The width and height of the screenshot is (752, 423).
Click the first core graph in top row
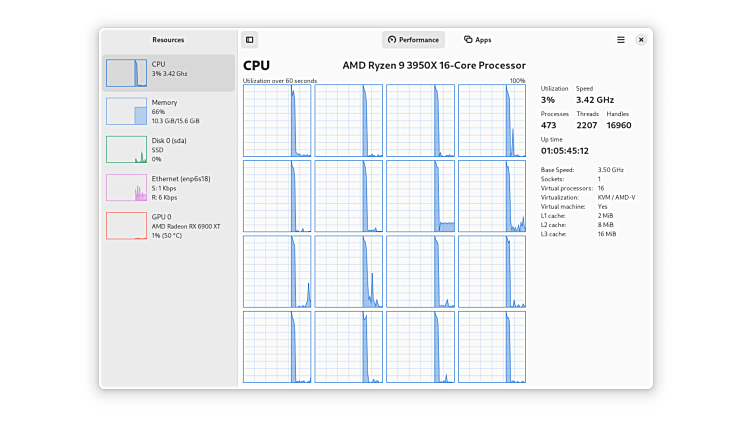click(277, 120)
